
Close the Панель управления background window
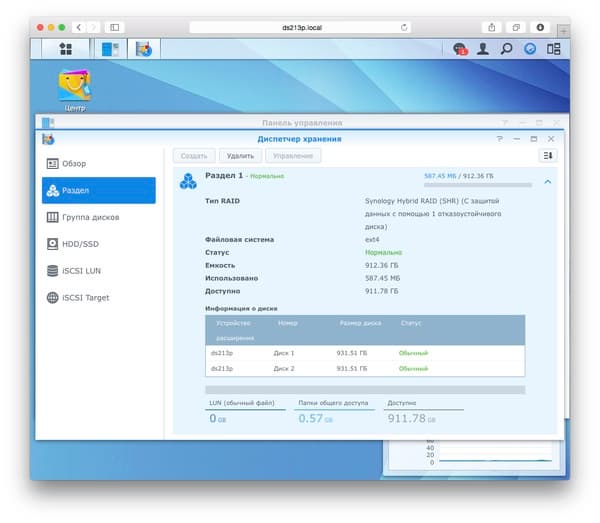[x=556, y=123]
